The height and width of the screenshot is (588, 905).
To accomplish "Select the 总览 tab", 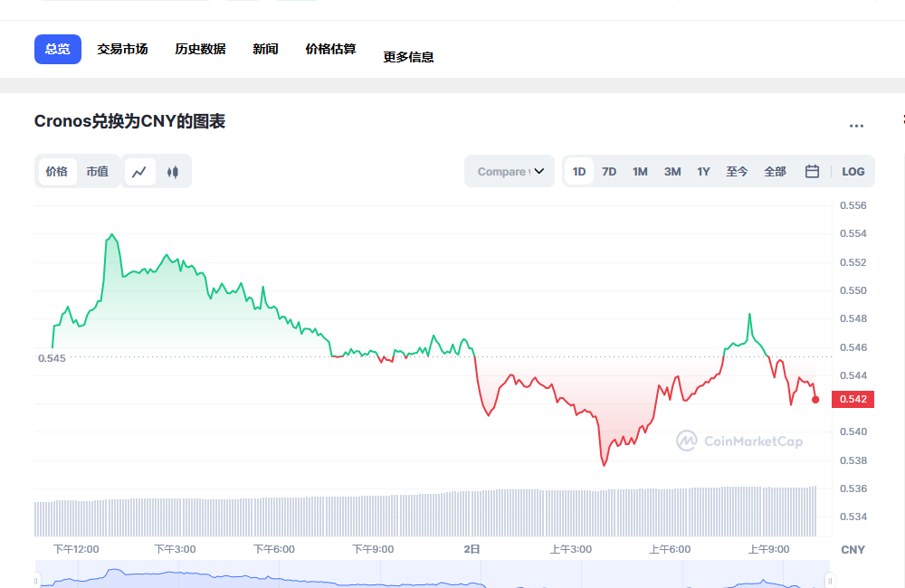I will (x=58, y=49).
